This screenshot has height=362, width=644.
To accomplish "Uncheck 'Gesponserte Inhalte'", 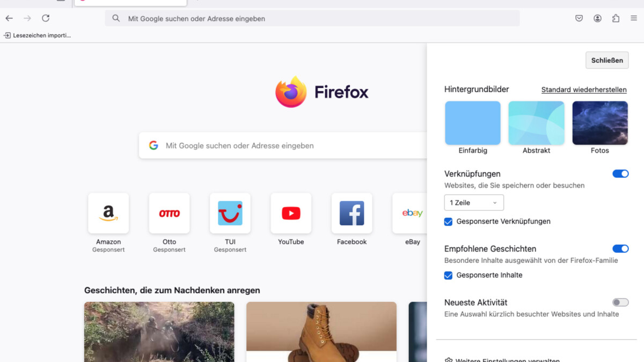I will coord(448,275).
